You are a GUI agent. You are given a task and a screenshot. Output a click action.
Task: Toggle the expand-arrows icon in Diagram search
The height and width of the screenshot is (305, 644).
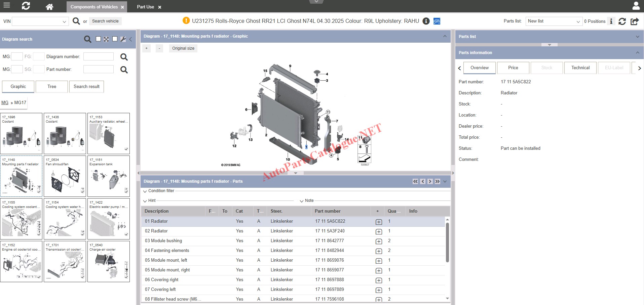coord(106,39)
